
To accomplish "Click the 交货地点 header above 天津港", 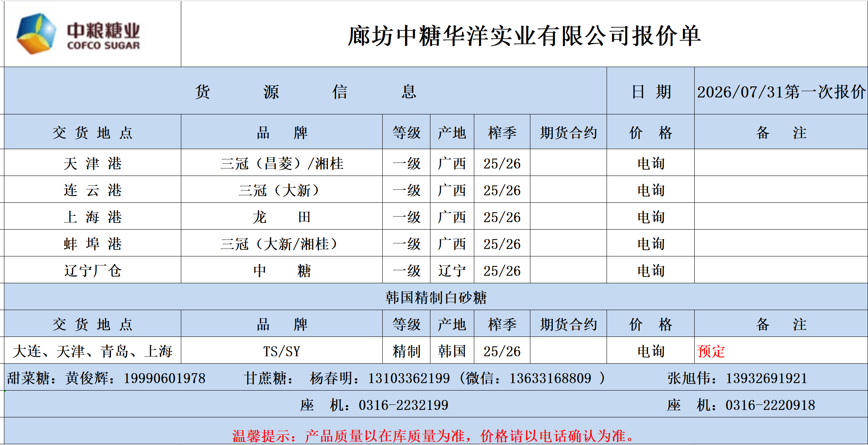I will tap(92, 132).
